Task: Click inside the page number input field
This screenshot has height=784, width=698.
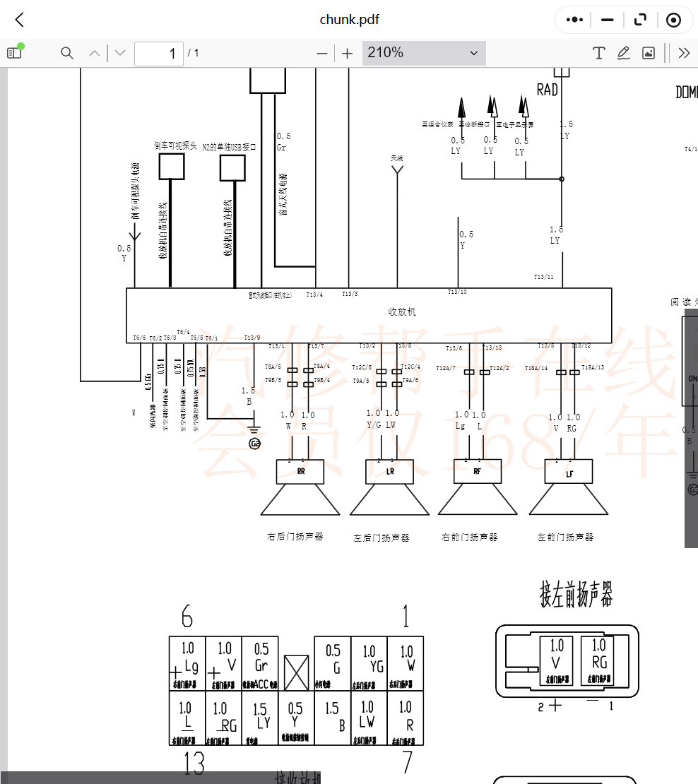Action: point(158,53)
